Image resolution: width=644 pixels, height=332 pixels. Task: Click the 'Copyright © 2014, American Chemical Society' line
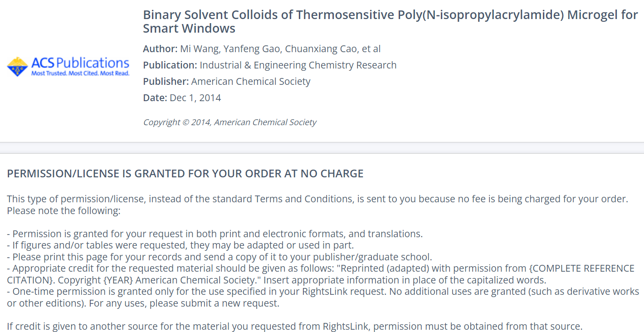tap(229, 122)
